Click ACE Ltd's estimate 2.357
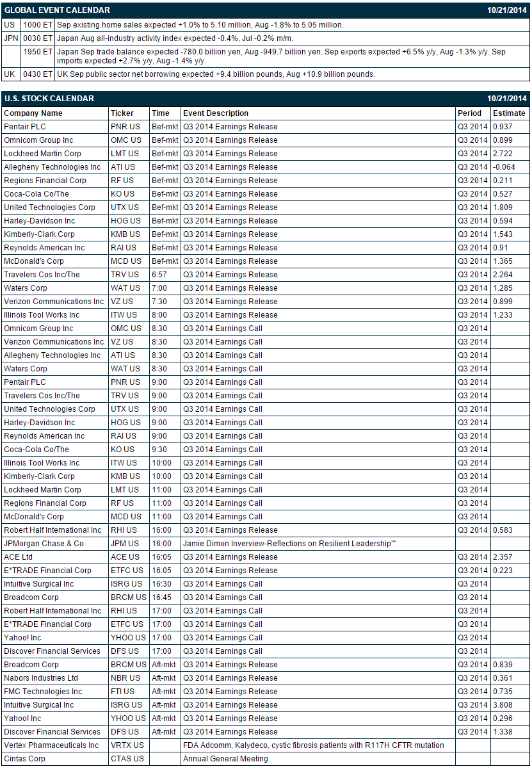Viewport: 532px width, 771px height. coord(503,557)
